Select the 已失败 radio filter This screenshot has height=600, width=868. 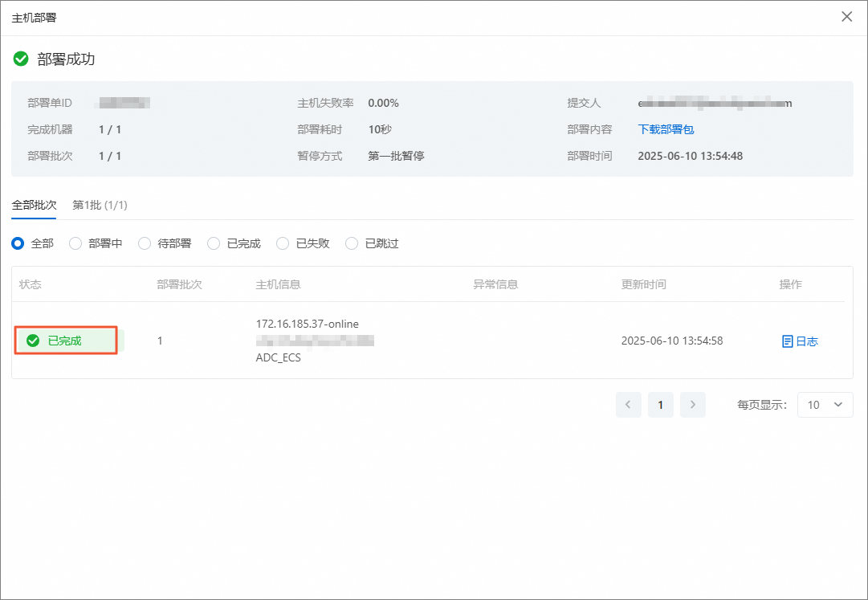pos(283,243)
